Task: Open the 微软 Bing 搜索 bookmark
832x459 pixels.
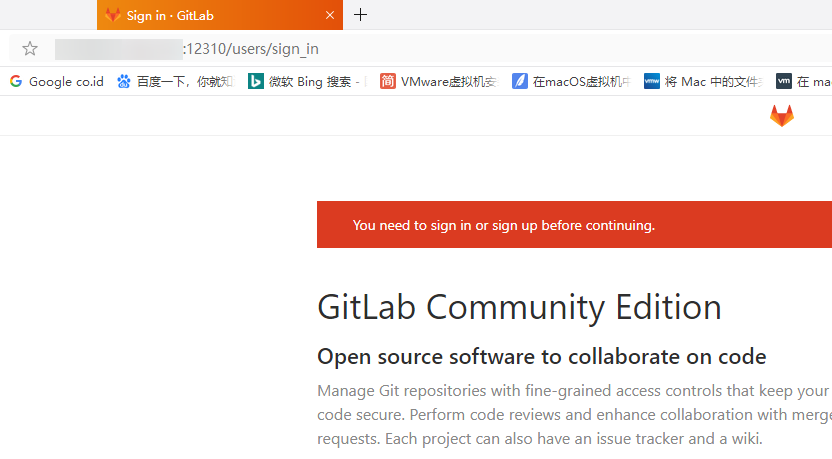Action: pyautogui.click(x=307, y=81)
